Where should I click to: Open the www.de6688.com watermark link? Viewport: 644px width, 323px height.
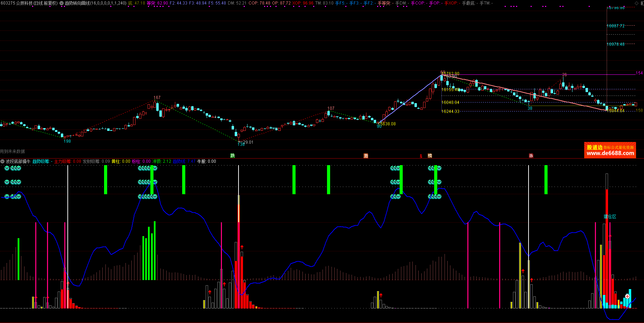click(x=610, y=153)
